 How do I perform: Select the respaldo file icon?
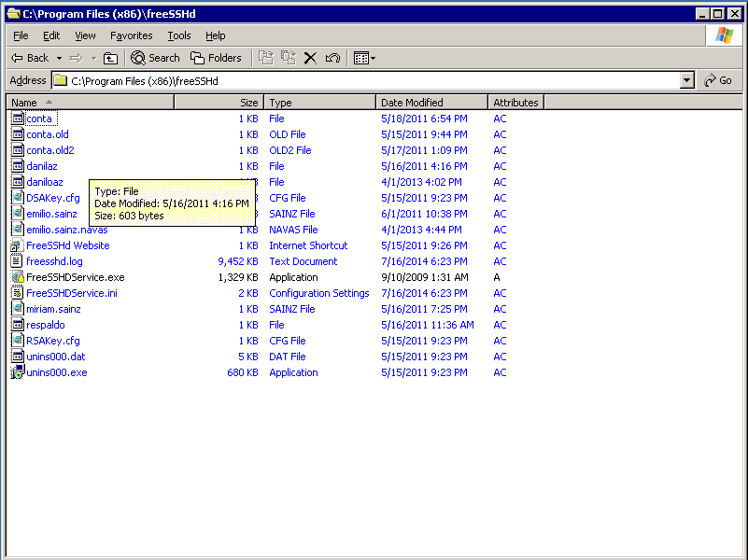(18, 325)
